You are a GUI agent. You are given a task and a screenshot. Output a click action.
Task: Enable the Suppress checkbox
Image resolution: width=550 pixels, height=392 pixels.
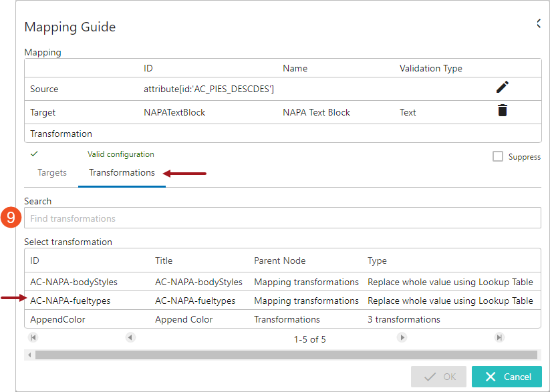pyautogui.click(x=497, y=156)
